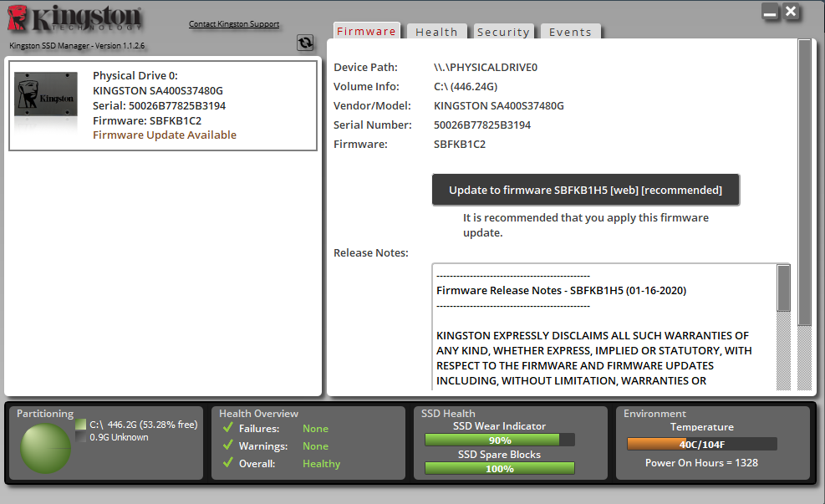825x504 pixels.
Task: Click the SSD Wear Indicator 90% bar
Action: (x=499, y=440)
